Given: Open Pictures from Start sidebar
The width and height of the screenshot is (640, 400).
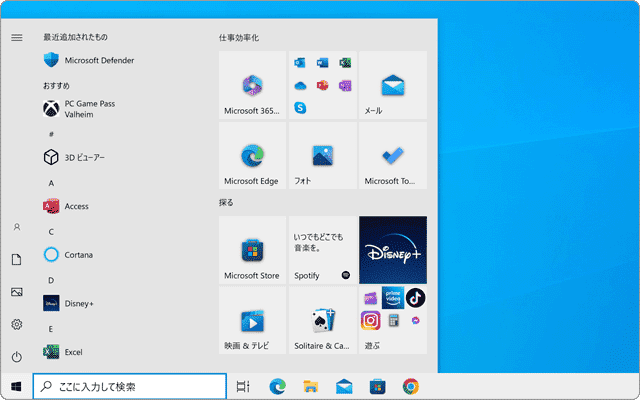Looking at the screenshot, I should pyautogui.click(x=17, y=292).
